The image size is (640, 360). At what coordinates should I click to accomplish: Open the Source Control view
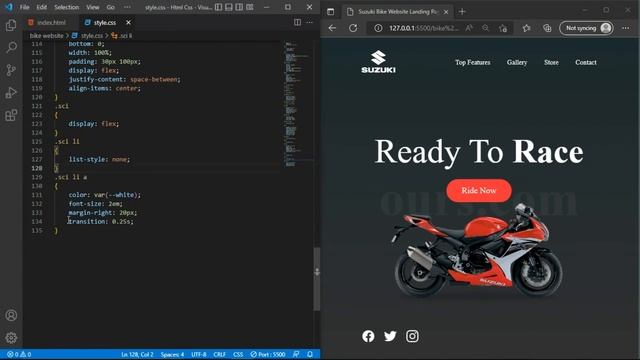[x=11, y=70]
